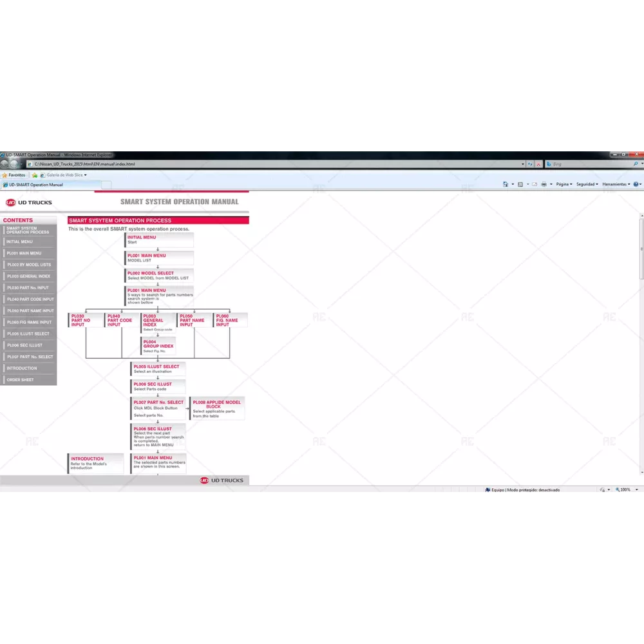644x644 pixels.
Task: Click the Favoritos button
Action: [14, 175]
